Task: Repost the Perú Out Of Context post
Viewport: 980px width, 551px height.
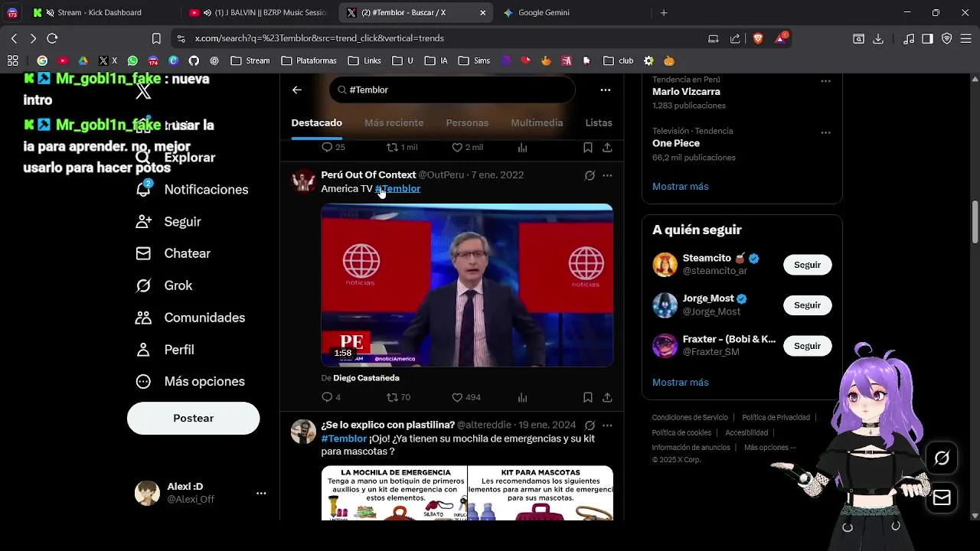Action: point(398,398)
